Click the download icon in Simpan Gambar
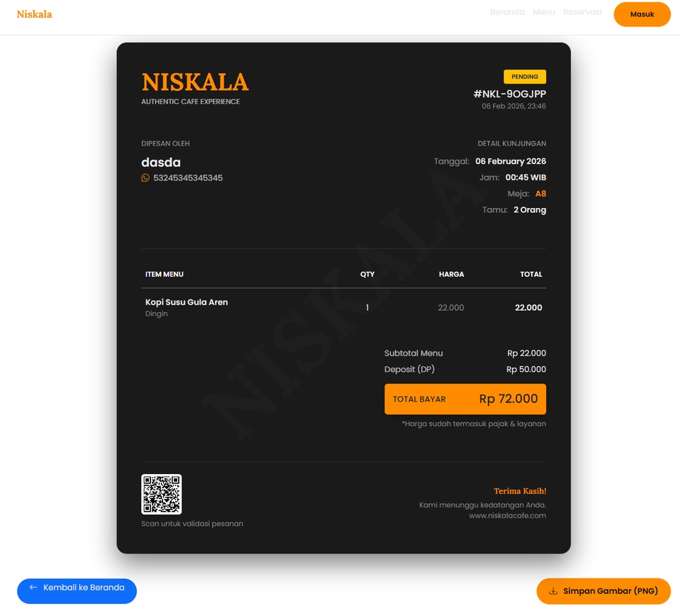The height and width of the screenshot is (616, 681). coord(553,590)
